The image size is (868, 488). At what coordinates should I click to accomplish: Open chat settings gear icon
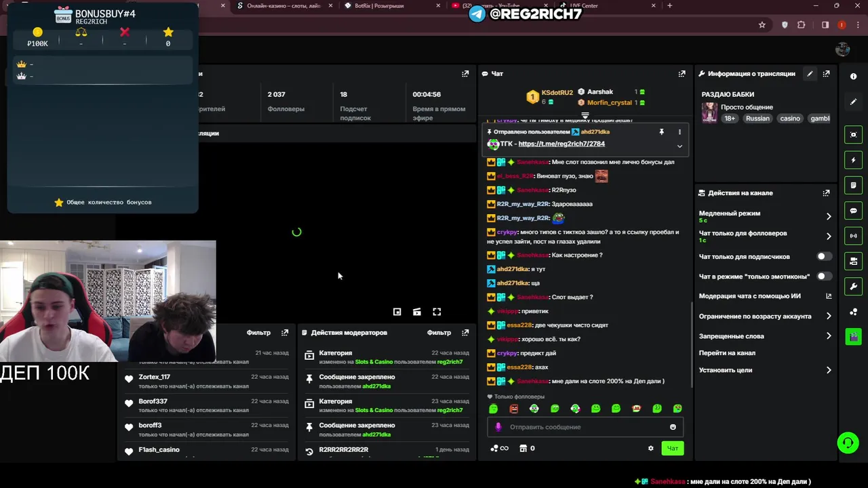[651, 448]
